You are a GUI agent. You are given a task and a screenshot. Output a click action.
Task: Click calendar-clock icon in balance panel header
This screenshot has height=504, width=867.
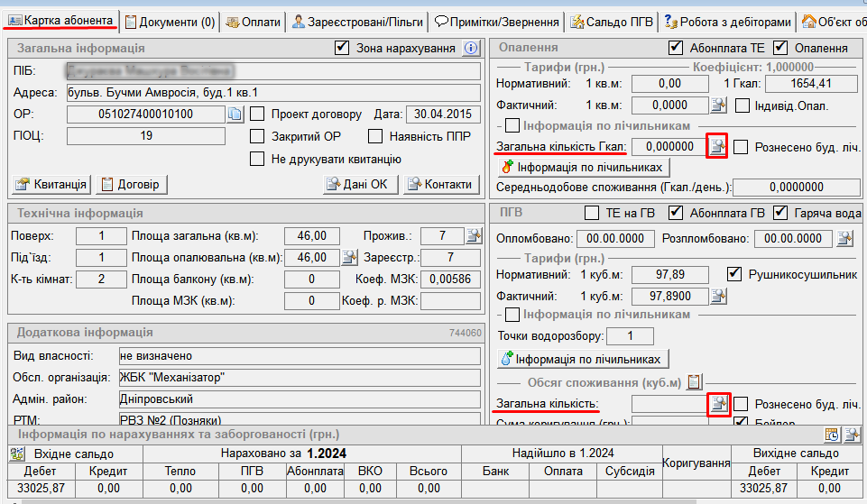(833, 435)
